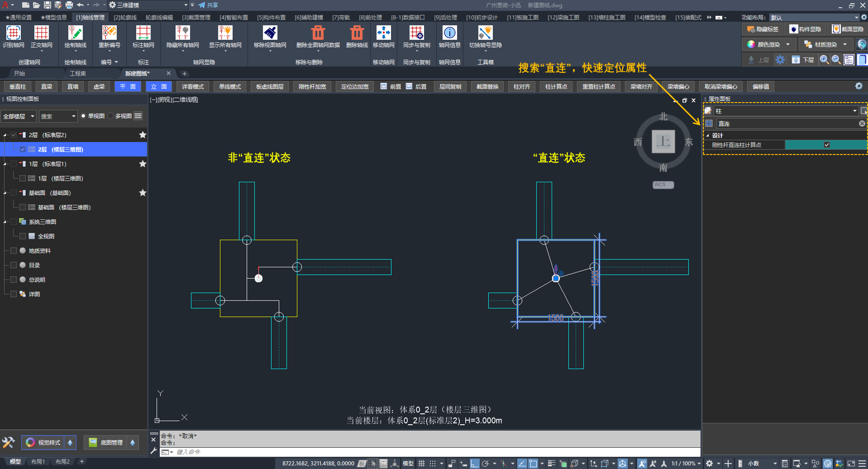Expand the 颜色渲染 dropdown arrow
The height and width of the screenshot is (469, 868).
(788, 44)
